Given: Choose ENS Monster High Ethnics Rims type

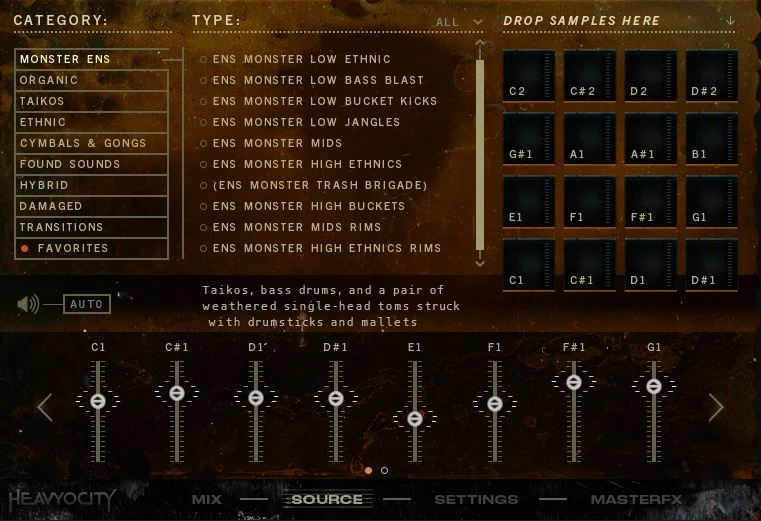Looking at the screenshot, I should 320,248.
